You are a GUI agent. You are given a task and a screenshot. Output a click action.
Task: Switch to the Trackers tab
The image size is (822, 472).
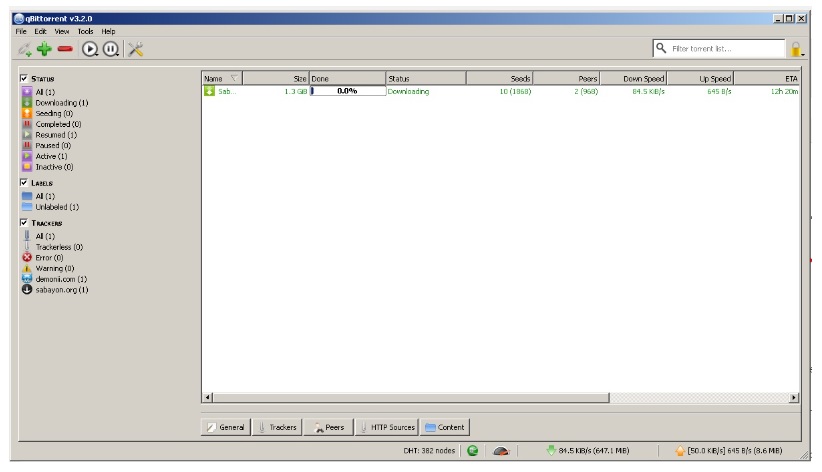click(277, 427)
